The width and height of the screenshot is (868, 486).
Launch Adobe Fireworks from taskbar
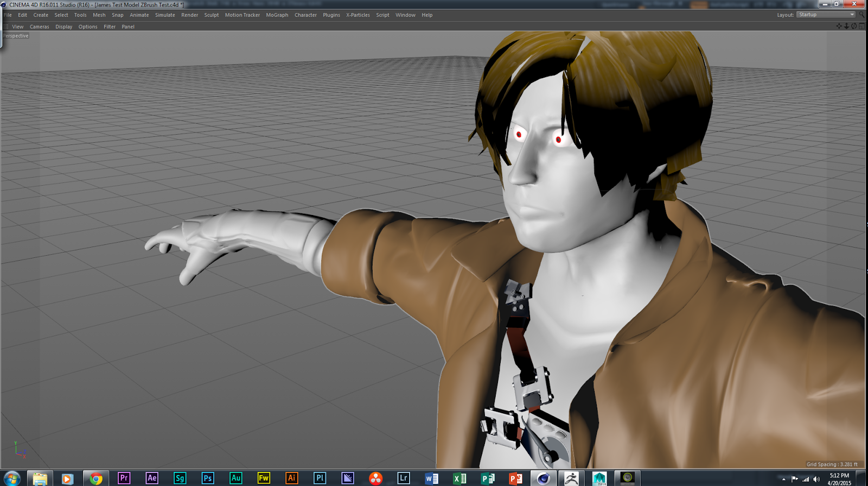(x=264, y=478)
